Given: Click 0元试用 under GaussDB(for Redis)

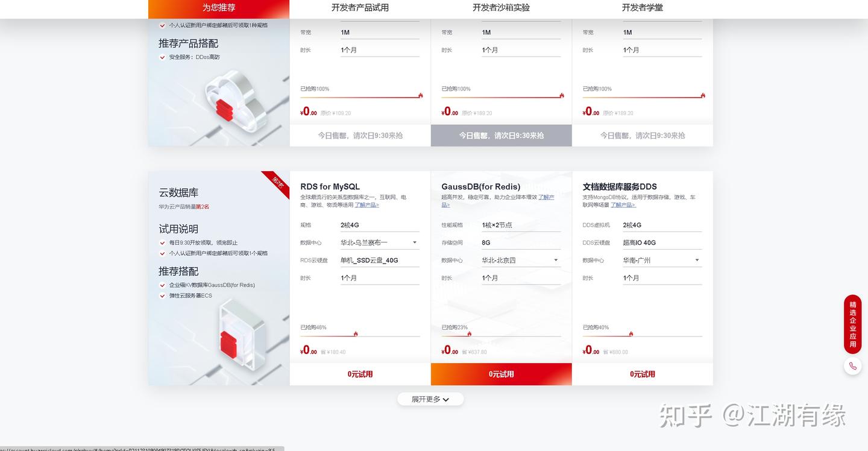Looking at the screenshot, I should pos(501,374).
